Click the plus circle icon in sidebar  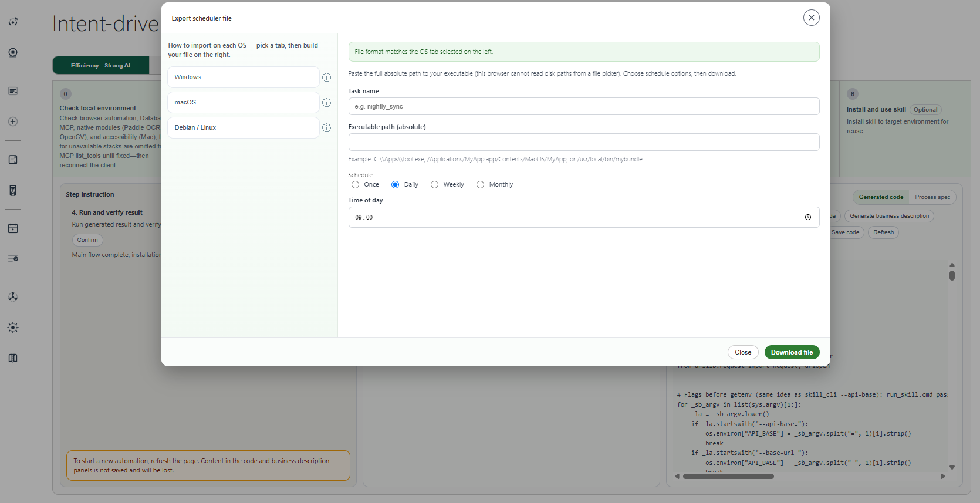[13, 121]
